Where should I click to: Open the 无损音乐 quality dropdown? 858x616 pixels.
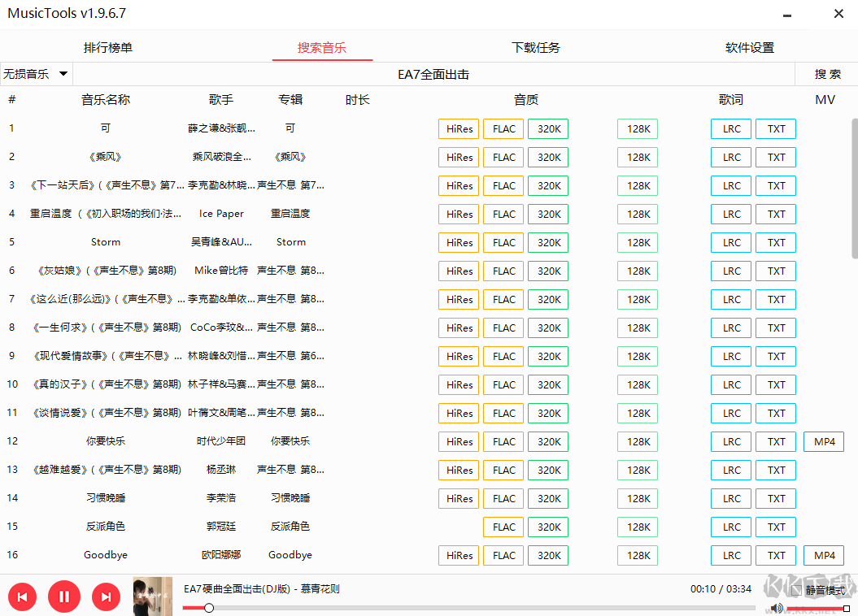[x=36, y=73]
